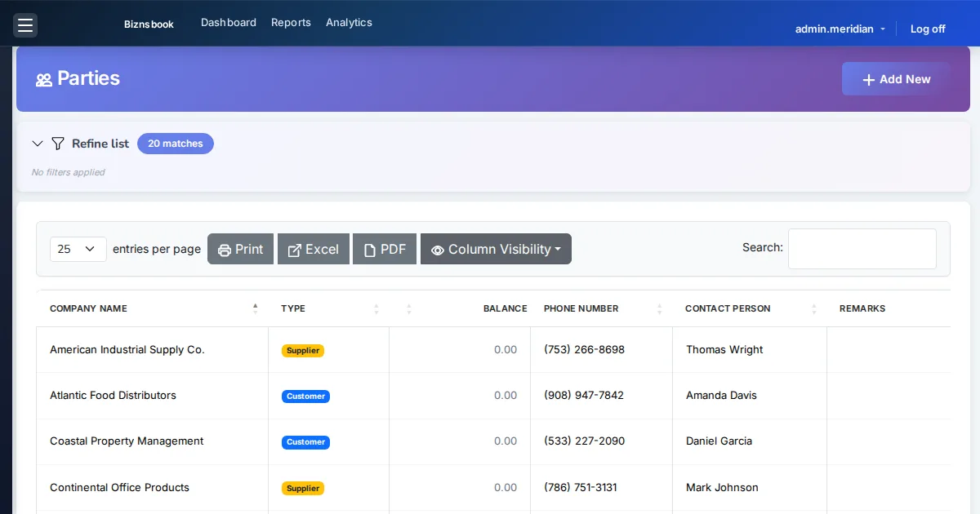Click phone number (908) 947-7842

pyautogui.click(x=584, y=396)
